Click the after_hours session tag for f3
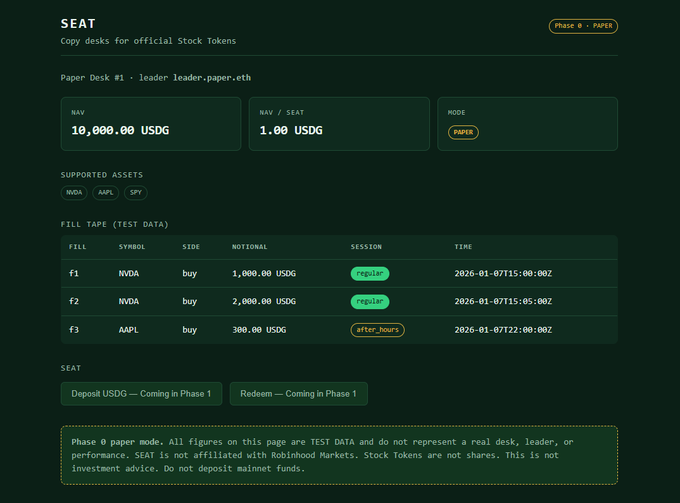Screen dimensions: 680x503 (x=377, y=330)
